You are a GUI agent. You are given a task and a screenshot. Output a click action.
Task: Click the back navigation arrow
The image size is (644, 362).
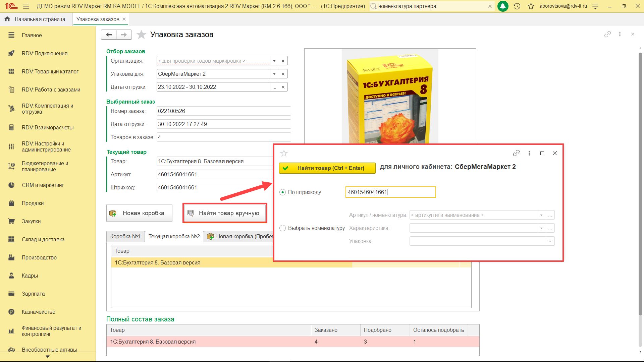pyautogui.click(x=109, y=35)
